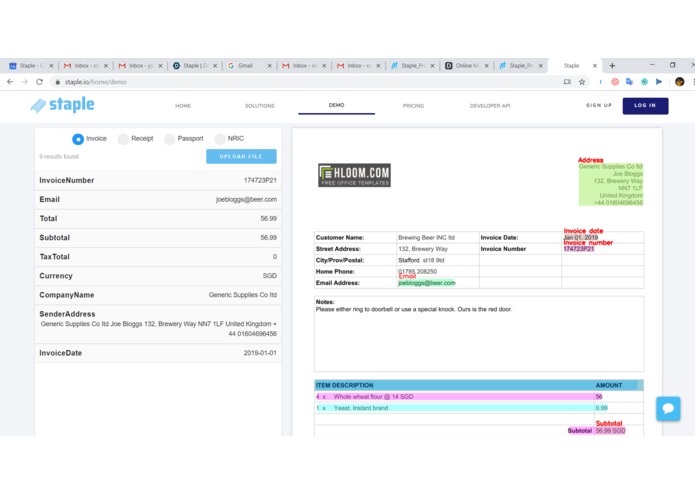Click CompanyName value Generic Supplies Co ltd
The width and height of the screenshot is (695, 494).
pyautogui.click(x=243, y=295)
